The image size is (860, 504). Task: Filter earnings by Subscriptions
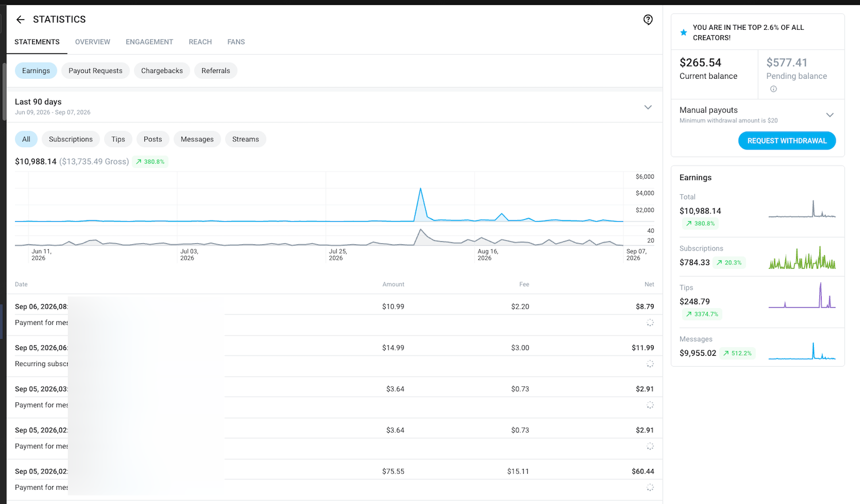click(x=71, y=139)
